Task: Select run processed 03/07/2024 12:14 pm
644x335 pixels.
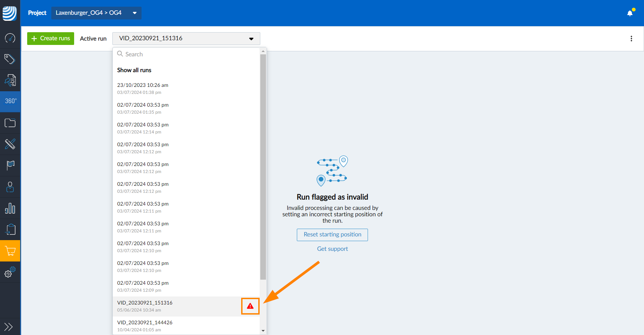Action: coord(186,128)
